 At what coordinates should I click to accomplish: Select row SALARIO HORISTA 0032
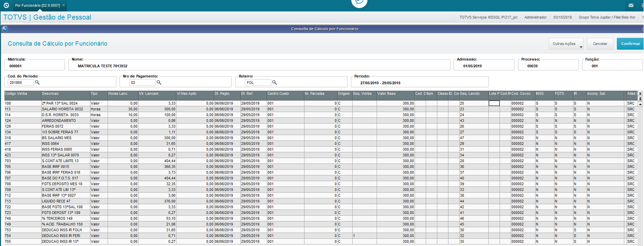coord(321,109)
